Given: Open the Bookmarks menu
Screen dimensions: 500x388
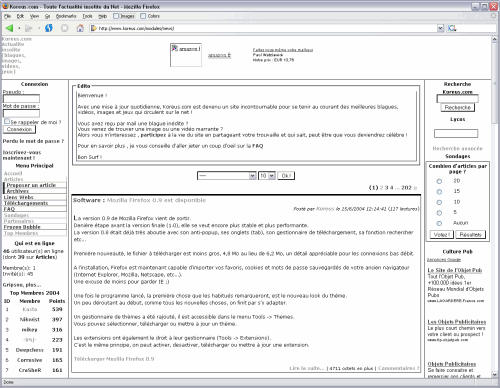Looking at the screenshot, I should click(x=66, y=16).
